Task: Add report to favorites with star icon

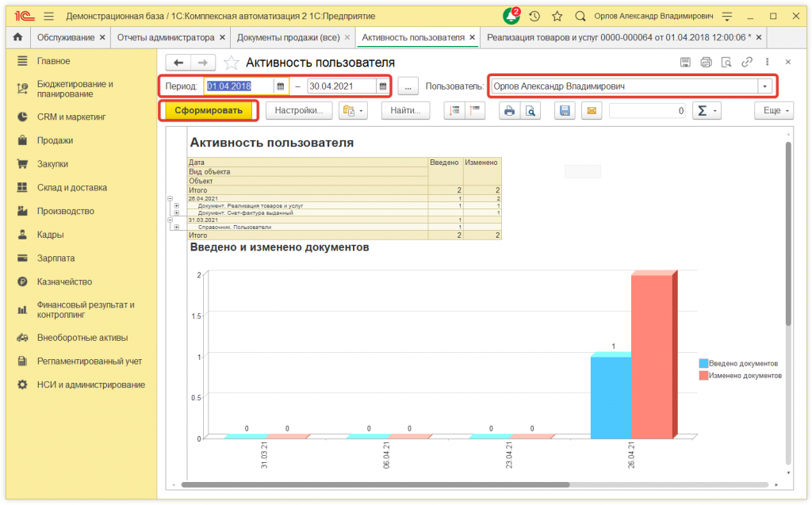Action: 232,63
